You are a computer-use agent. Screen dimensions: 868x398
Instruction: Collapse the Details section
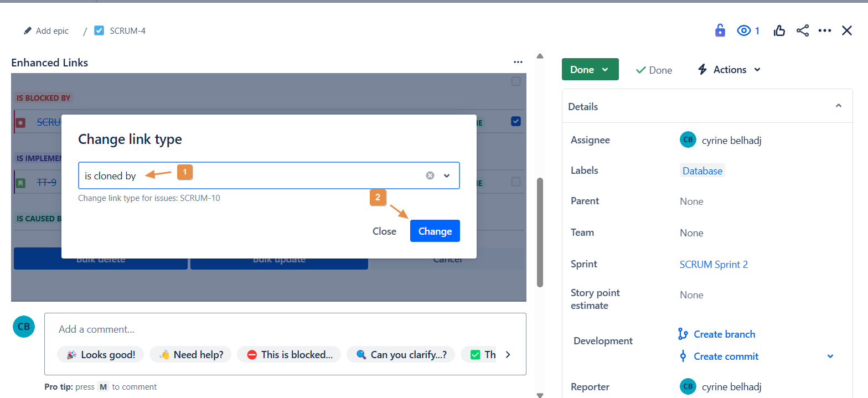(838, 106)
